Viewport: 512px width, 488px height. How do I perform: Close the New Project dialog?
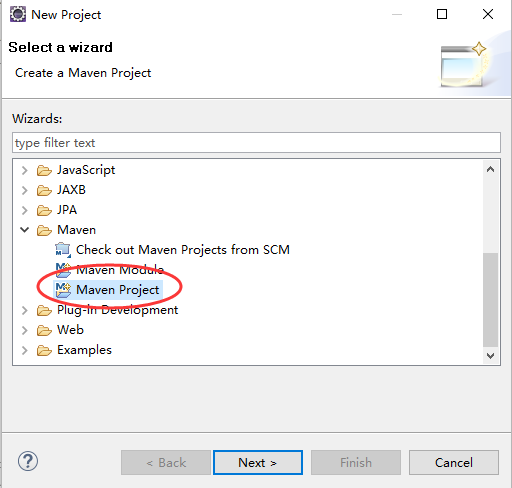pyautogui.click(x=488, y=14)
